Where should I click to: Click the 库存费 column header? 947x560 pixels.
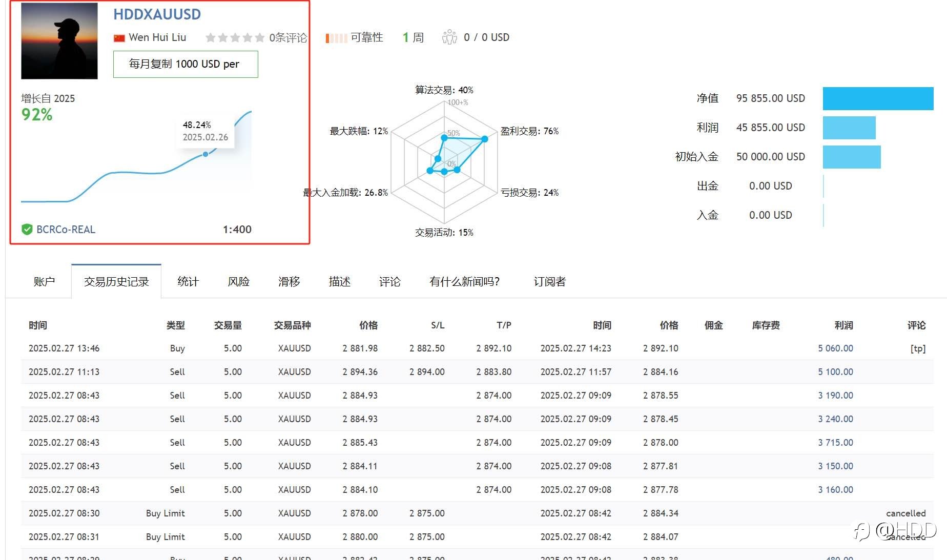coord(766,325)
